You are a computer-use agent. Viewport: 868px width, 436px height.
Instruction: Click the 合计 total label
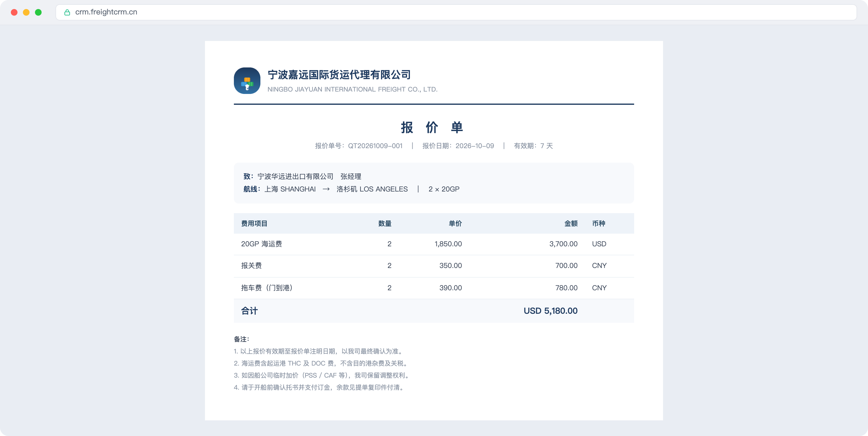coord(249,311)
